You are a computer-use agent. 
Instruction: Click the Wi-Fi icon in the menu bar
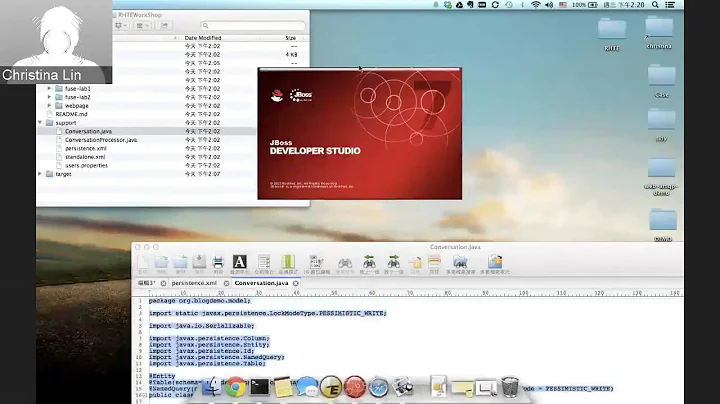[535, 5]
